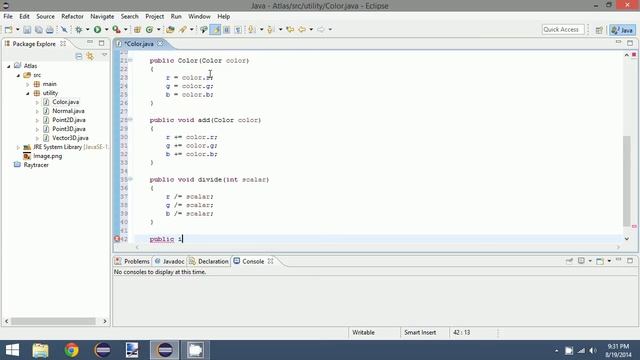Select Point2D.java in Package Explorer

[69, 120]
